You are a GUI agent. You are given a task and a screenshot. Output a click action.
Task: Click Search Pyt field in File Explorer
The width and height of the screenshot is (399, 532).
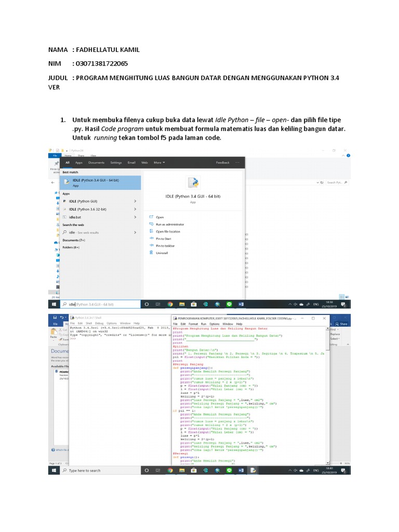(337, 182)
